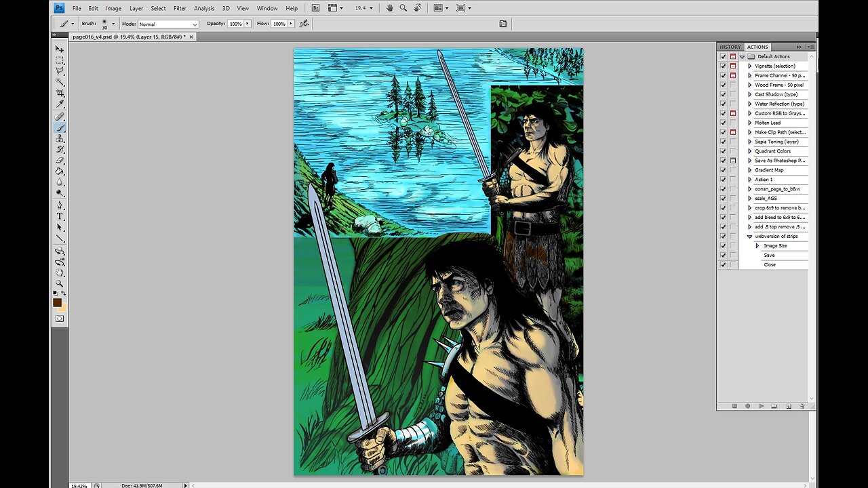Select the Hand tool in toolbox
868x488 pixels.
coord(60,272)
